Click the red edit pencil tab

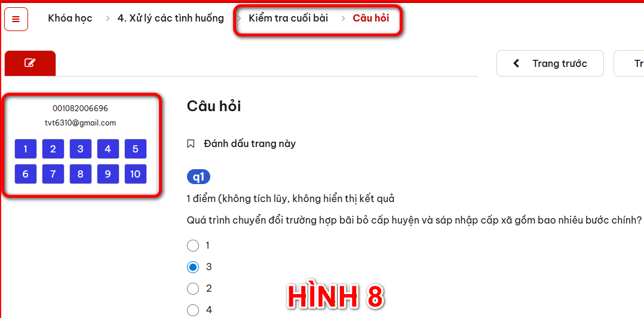[30, 63]
